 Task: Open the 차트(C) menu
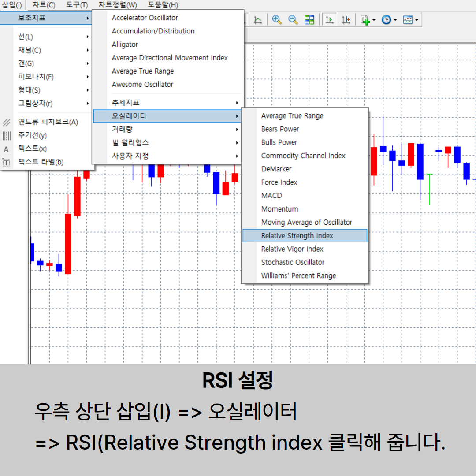44,5
